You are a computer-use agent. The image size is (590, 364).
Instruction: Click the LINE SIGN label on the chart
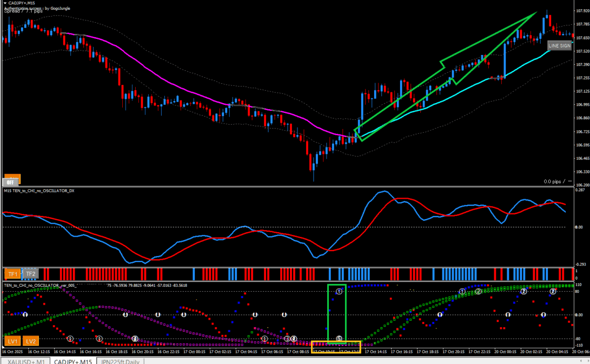coord(559,46)
